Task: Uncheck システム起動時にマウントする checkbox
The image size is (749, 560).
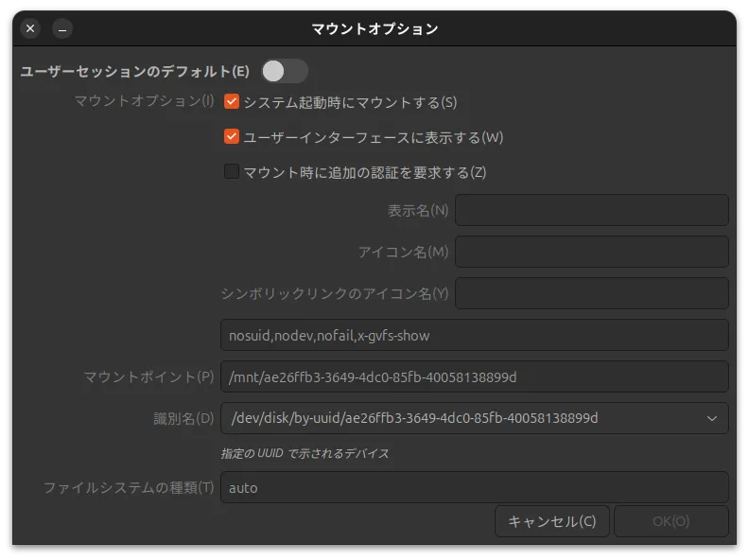Action: pyautogui.click(x=232, y=102)
